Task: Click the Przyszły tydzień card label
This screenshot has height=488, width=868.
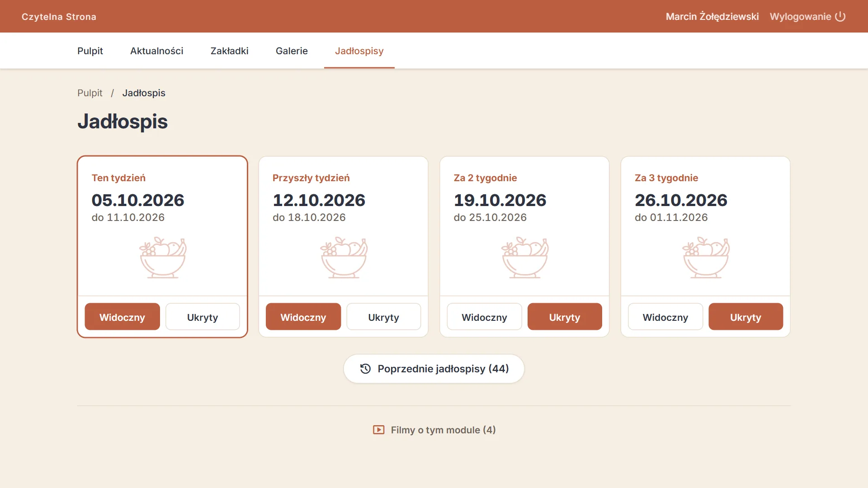Action: pos(311,178)
